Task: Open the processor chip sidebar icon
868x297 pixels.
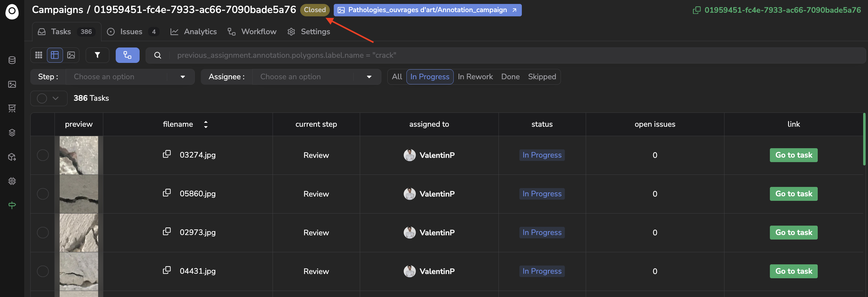Action: pyautogui.click(x=12, y=181)
